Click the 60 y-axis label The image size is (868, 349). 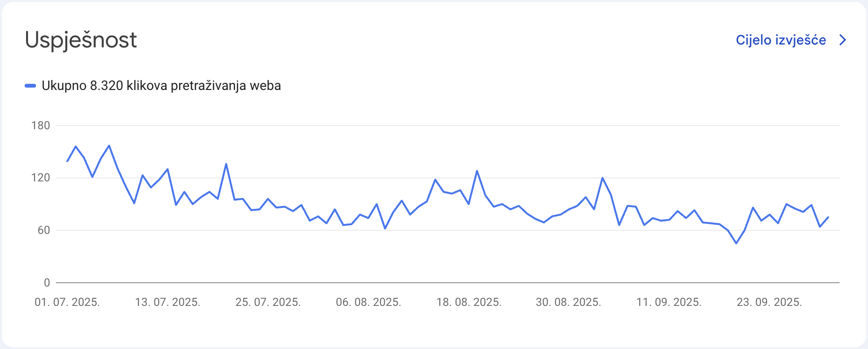tap(44, 230)
